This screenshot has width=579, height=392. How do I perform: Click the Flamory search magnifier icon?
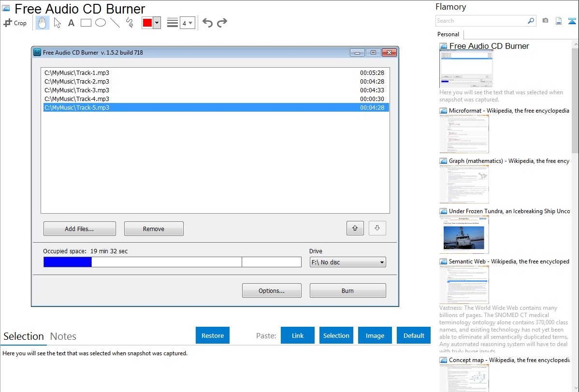pos(531,21)
